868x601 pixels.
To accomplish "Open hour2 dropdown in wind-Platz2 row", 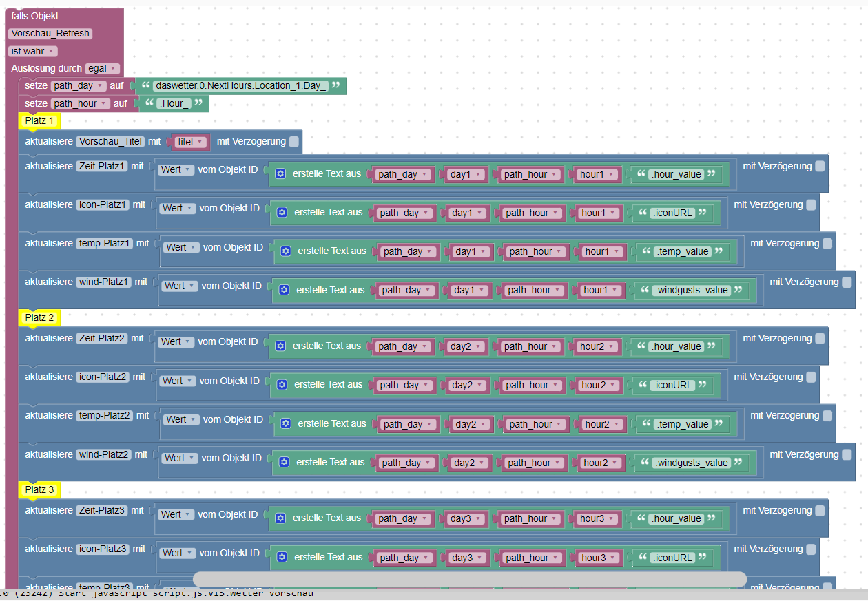I will 600,463.
